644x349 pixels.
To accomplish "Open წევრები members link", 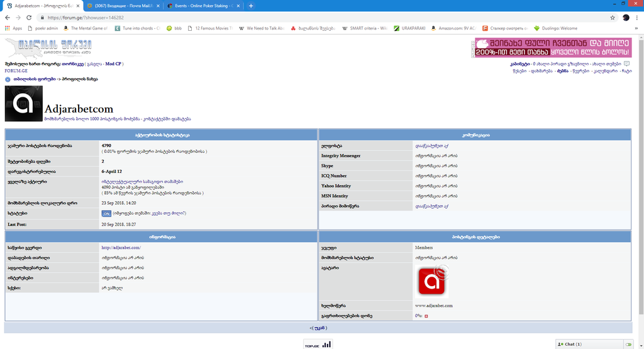I will pos(580,71).
